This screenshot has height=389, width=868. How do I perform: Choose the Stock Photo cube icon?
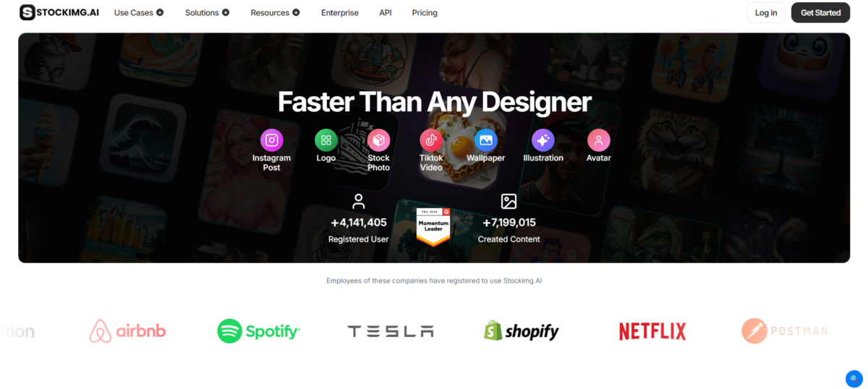pos(378,140)
